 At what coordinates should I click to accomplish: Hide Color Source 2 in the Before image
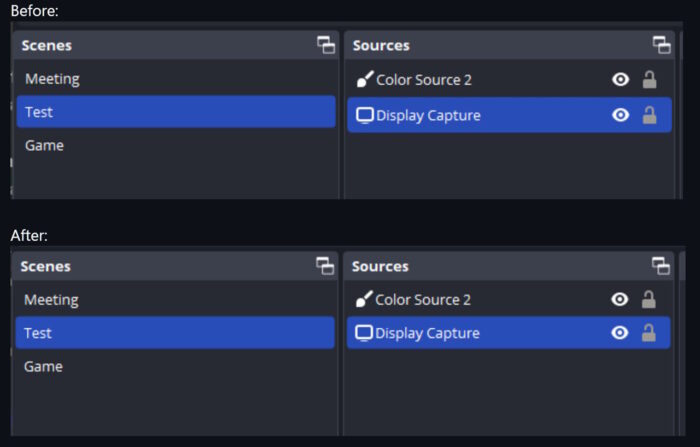click(620, 80)
